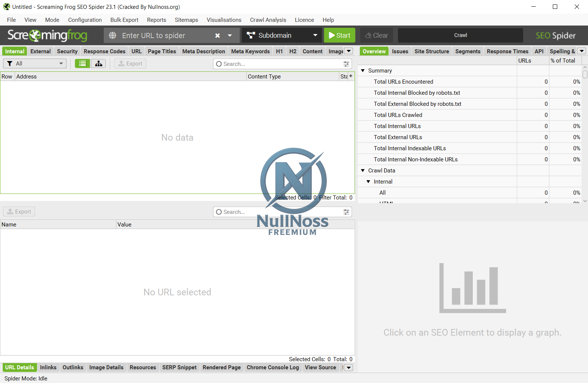This screenshot has width=588, height=383.
Task: Click the Screaming Frog logo
Action: [x=47, y=35]
